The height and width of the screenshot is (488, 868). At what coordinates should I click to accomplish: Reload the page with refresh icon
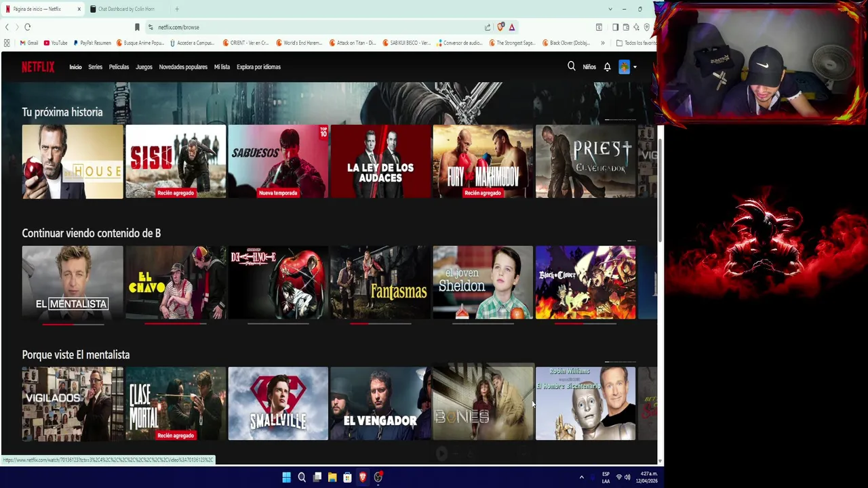click(x=27, y=27)
